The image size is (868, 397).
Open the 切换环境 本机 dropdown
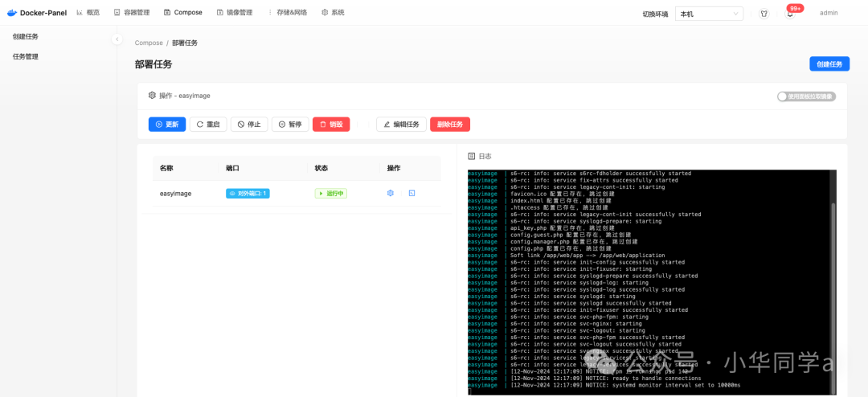(709, 14)
